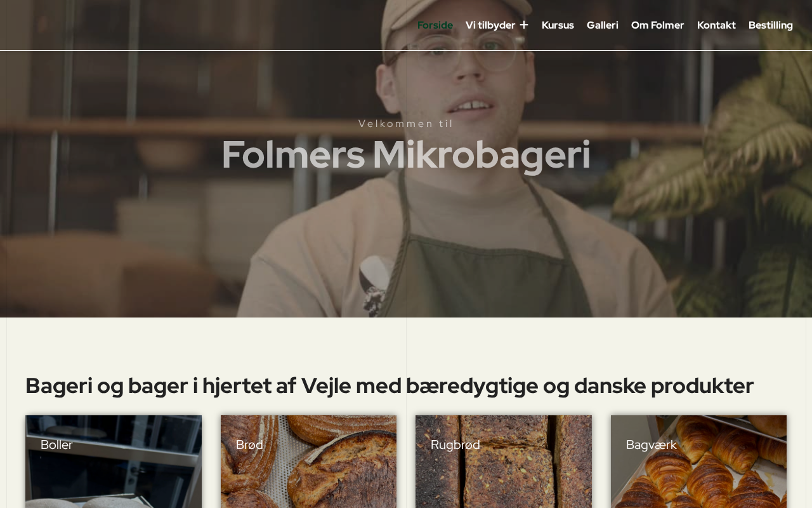Visit the Om Folmer page

point(658,25)
